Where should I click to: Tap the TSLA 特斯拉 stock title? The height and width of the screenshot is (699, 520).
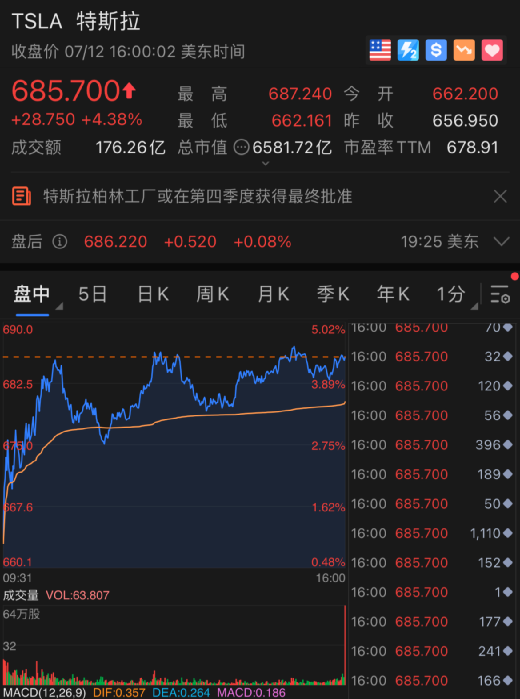76,21
